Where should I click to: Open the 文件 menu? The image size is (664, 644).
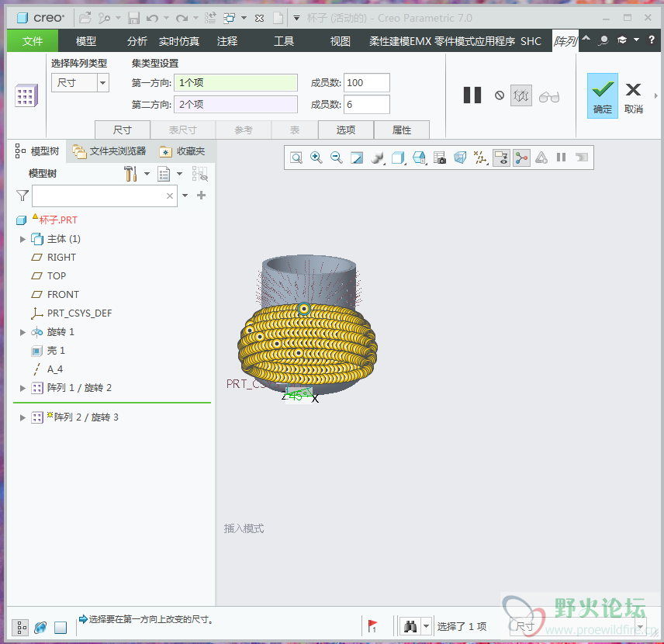tap(33, 41)
